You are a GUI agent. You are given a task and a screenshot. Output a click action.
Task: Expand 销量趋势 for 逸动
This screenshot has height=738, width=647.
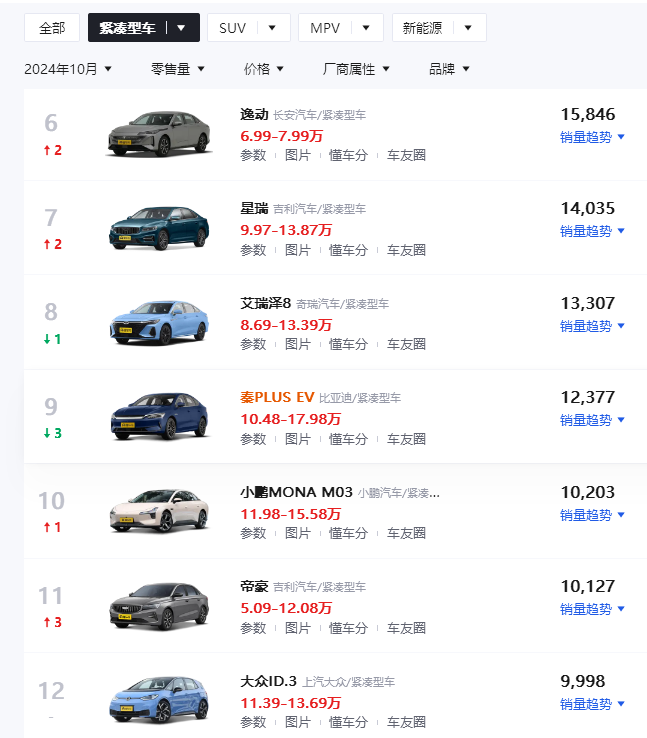[592, 137]
